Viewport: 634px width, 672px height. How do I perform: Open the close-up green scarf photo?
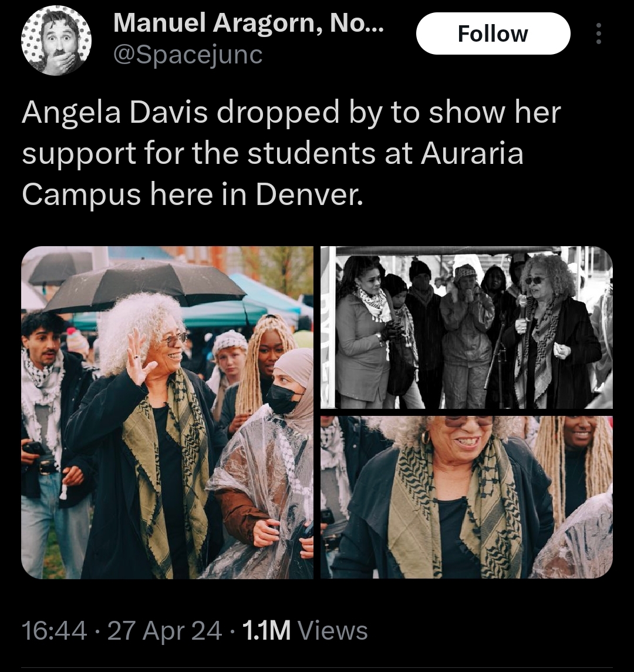click(467, 497)
